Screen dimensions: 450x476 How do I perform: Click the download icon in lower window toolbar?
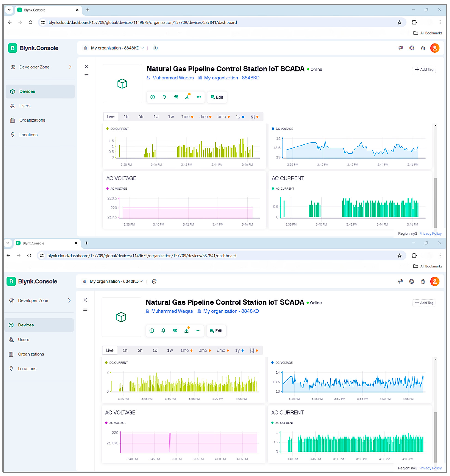(186, 330)
